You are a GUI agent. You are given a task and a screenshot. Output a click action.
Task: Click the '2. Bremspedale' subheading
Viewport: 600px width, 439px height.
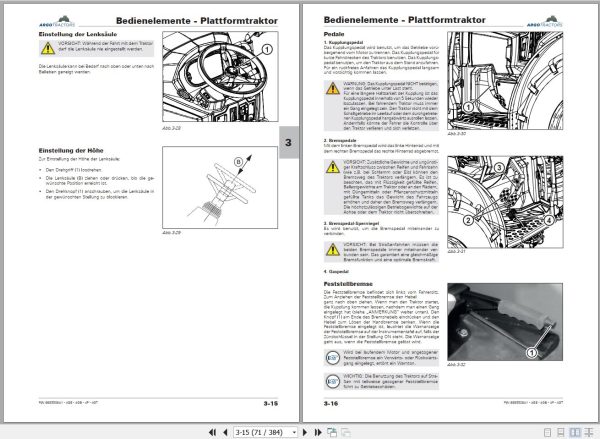point(340,140)
